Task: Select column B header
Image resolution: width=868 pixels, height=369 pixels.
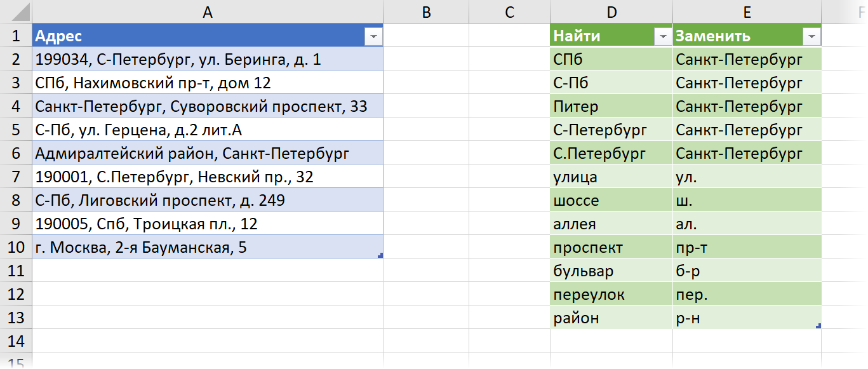Action: (426, 12)
